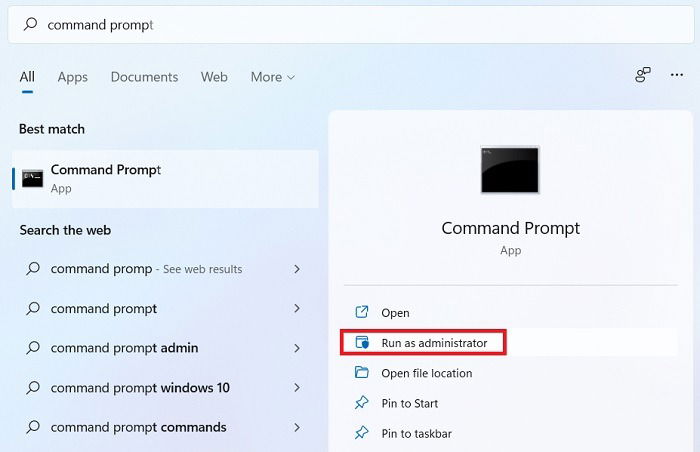Click magnifier icon beside 'command prompt' suggestion
This screenshot has height=452, width=700.
pos(33,308)
